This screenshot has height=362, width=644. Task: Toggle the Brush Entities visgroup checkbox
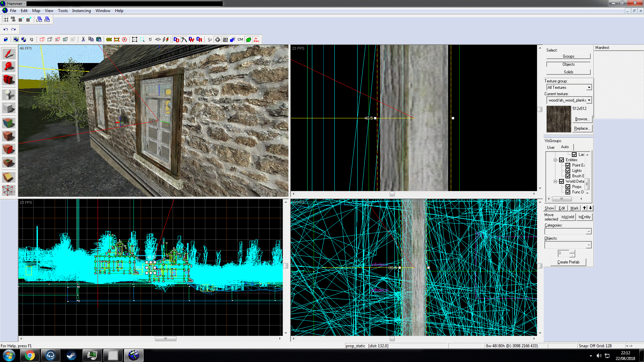click(568, 176)
